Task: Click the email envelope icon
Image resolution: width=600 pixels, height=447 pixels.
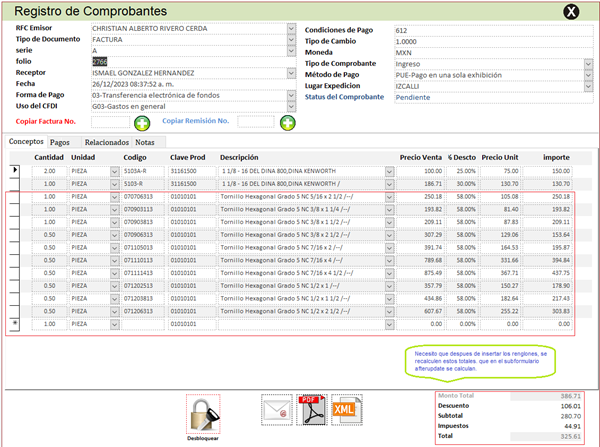Action: [x=275, y=409]
